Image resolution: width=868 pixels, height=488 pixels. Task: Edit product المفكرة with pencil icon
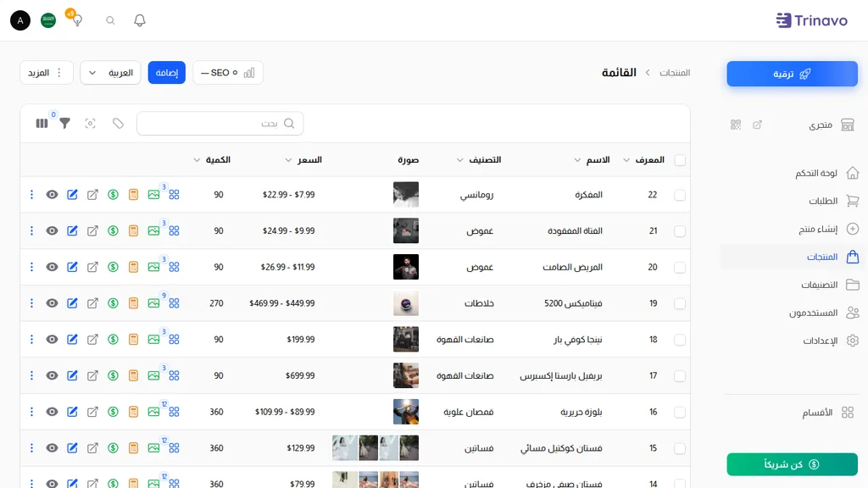point(73,195)
